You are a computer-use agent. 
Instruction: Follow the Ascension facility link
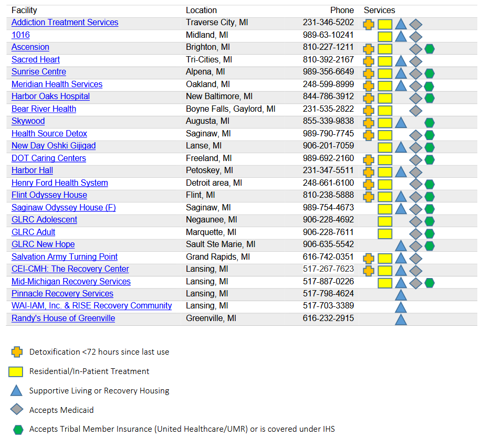(30, 47)
